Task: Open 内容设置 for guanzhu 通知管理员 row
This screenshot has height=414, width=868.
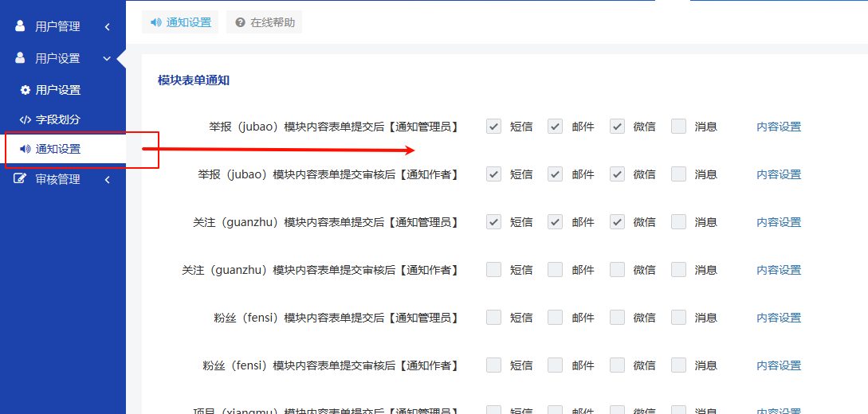Action: 779,222
